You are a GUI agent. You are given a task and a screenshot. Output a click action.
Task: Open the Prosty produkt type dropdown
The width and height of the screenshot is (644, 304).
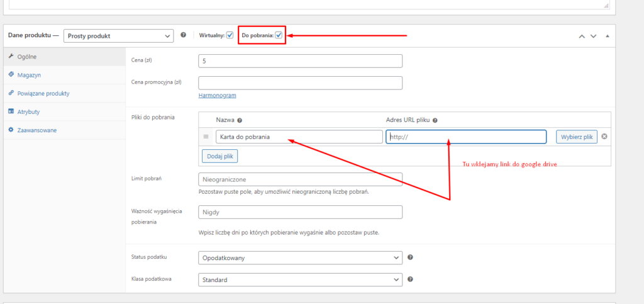point(119,36)
